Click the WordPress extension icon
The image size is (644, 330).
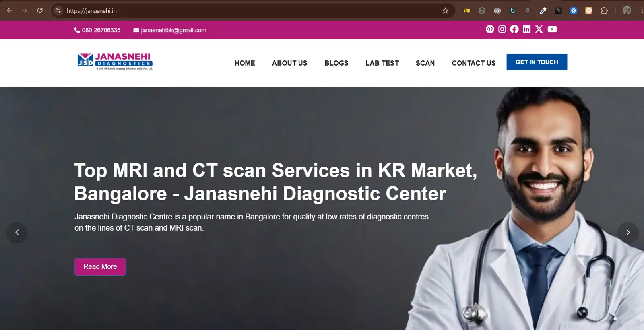(528, 11)
